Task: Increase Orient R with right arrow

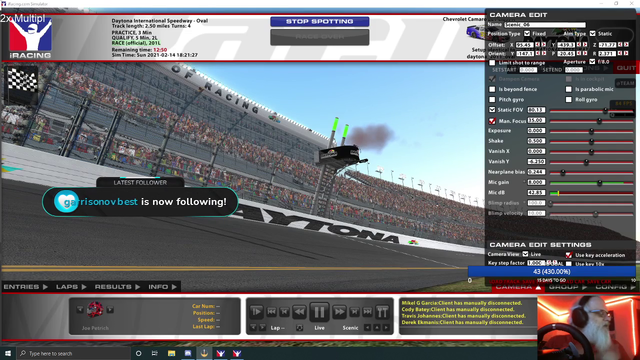Action: (627, 53)
